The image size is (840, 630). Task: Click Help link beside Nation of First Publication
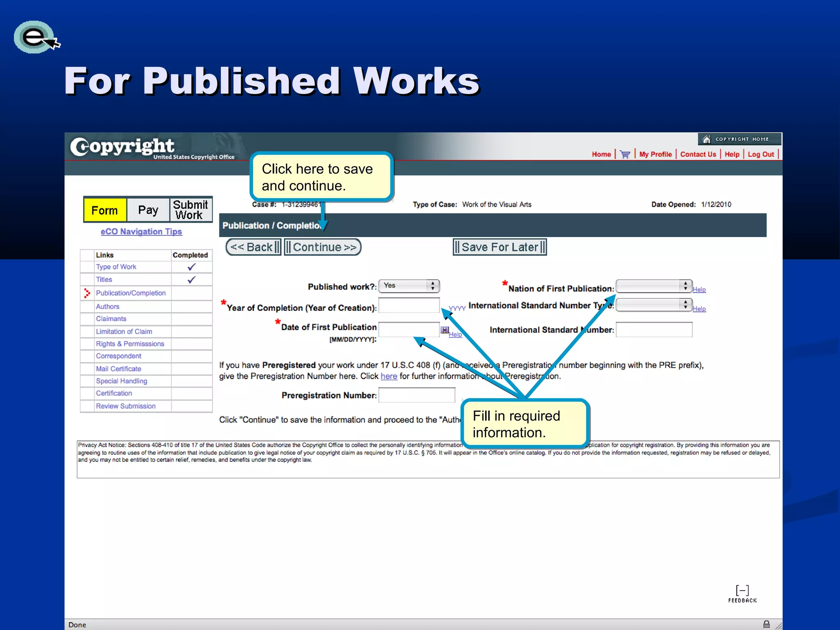(699, 290)
